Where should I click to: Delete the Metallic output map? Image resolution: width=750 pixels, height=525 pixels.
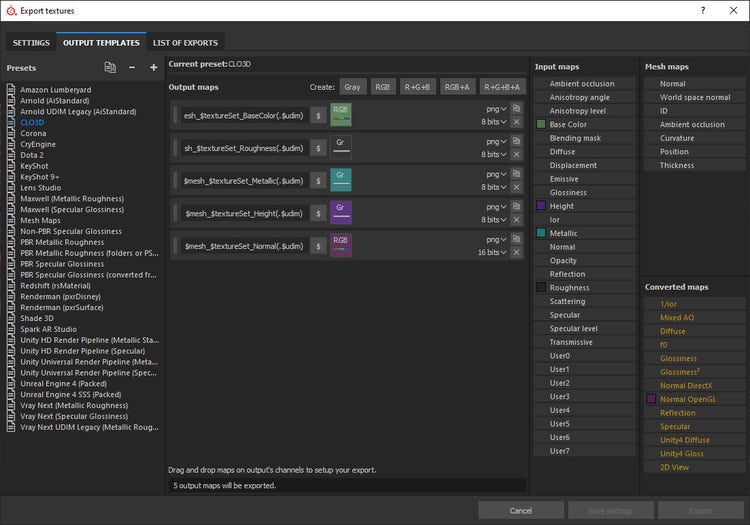click(x=516, y=187)
